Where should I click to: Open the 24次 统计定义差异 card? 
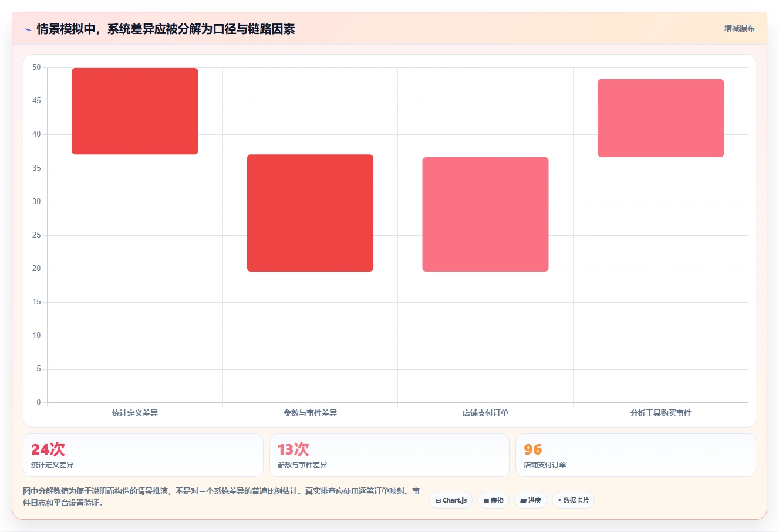click(143, 455)
